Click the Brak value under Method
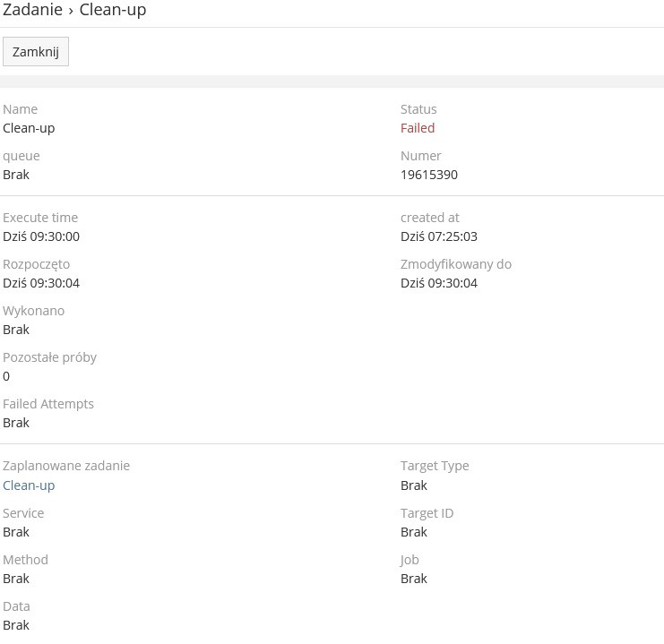 (x=16, y=579)
